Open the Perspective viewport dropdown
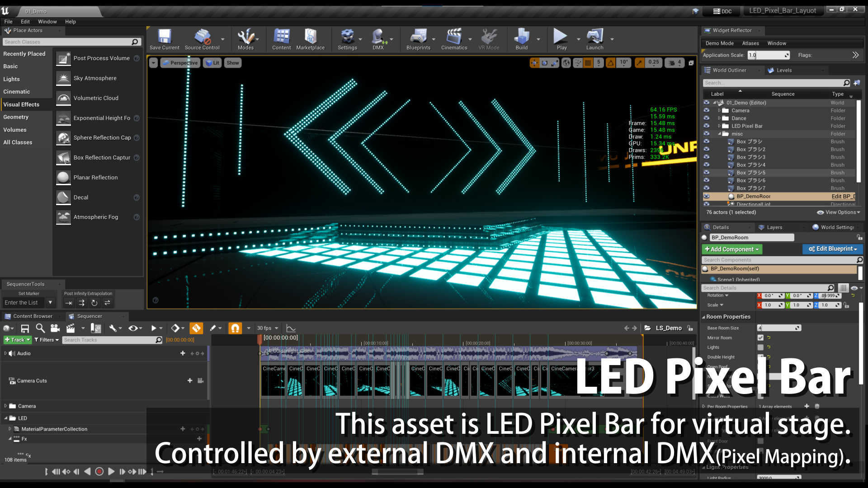 [x=180, y=62]
